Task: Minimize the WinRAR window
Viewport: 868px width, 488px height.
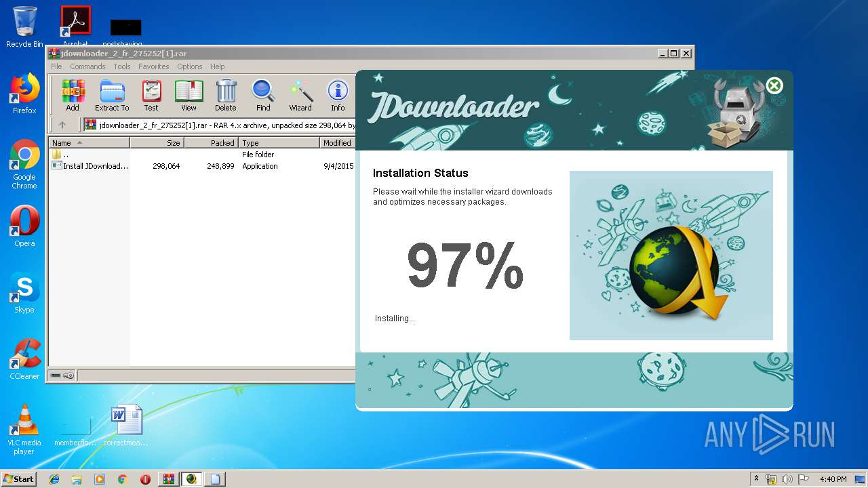Action: (x=662, y=53)
